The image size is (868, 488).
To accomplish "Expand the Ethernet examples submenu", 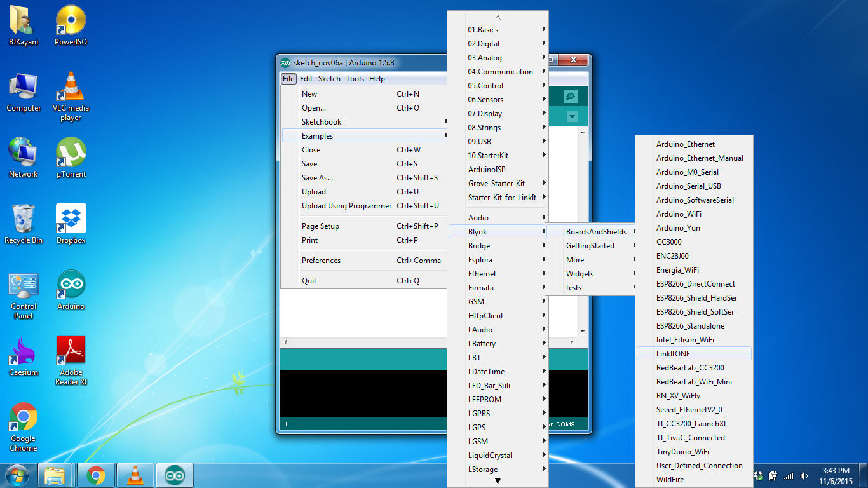I will pos(498,274).
